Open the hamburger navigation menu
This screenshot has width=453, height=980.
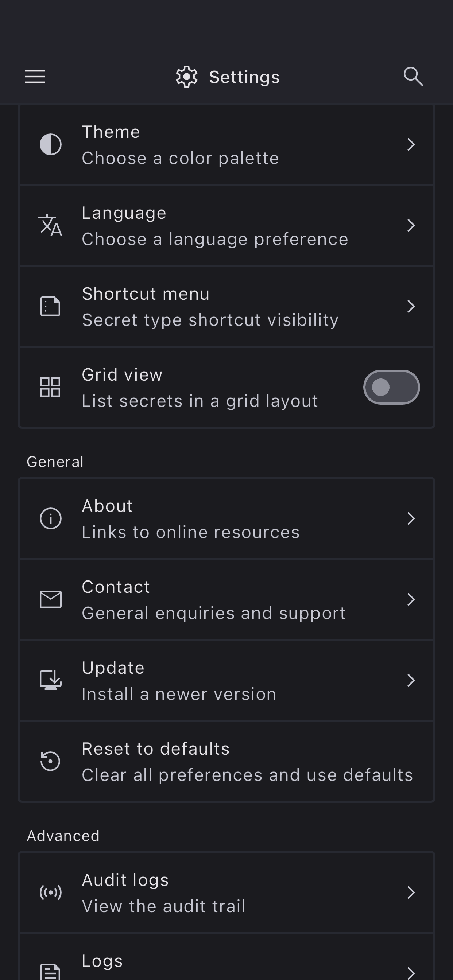pyautogui.click(x=35, y=77)
